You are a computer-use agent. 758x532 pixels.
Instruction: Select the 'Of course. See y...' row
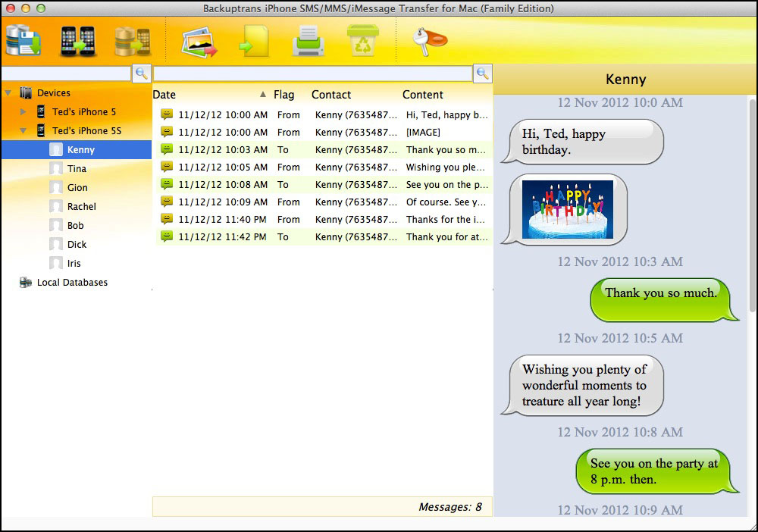point(324,202)
